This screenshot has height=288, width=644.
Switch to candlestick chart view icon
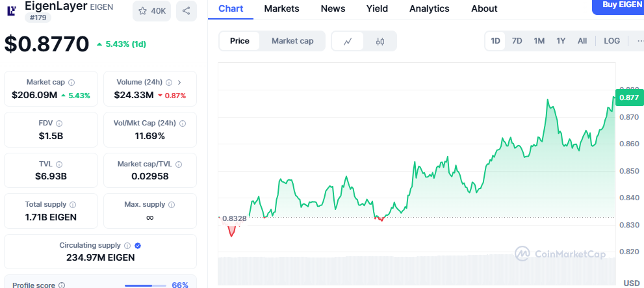[x=380, y=41]
